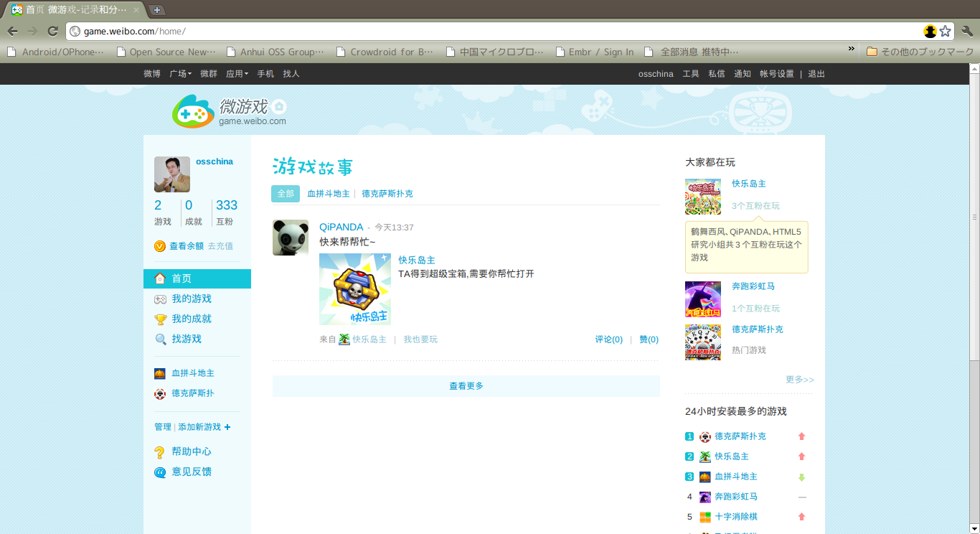The height and width of the screenshot is (534, 980).
Task: Open 微博 in the top navigation bar
Action: point(152,74)
